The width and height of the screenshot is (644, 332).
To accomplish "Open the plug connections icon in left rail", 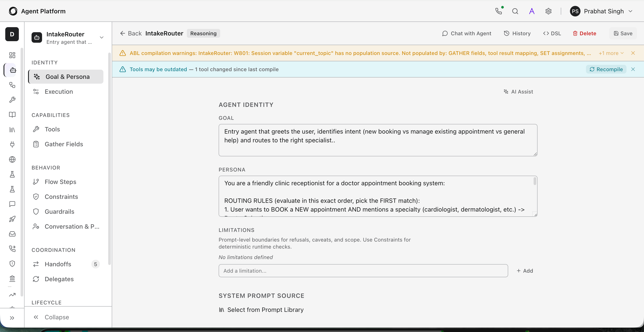I will 12,145.
